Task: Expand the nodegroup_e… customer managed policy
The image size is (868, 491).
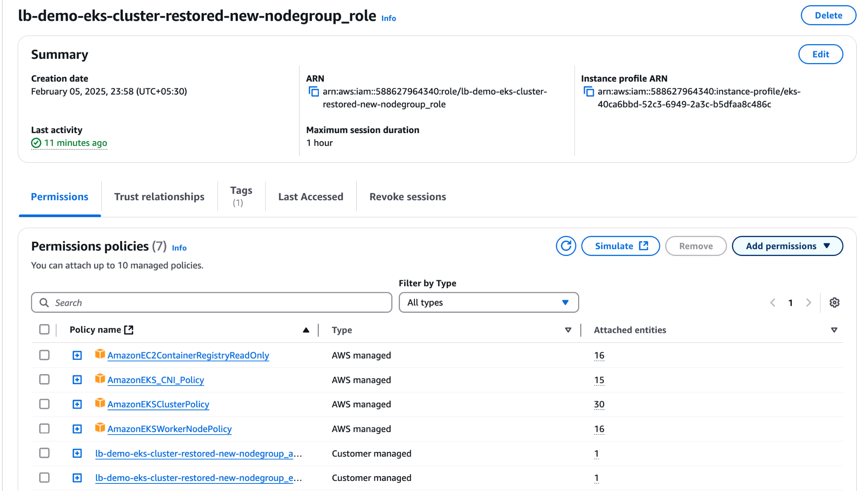Action: pos(77,478)
